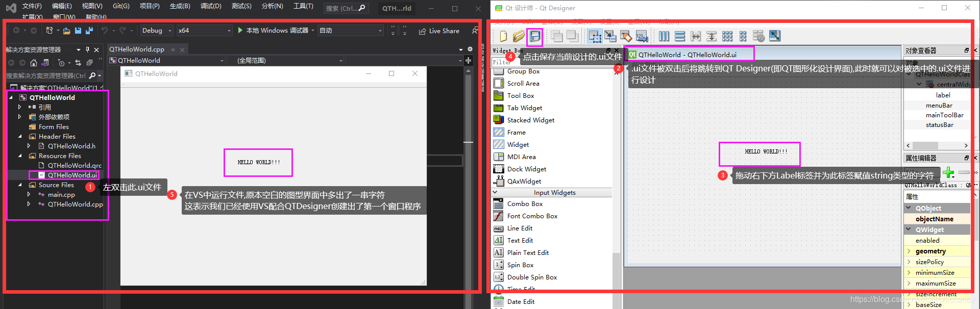Image resolution: width=980 pixels, height=309 pixels.
Task: Apply Lay Out Horizontally in Qt Designer
Action: tap(664, 36)
